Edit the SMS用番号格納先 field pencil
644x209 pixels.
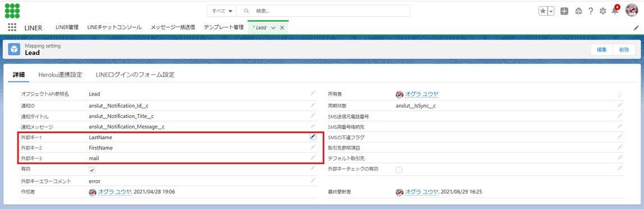620,126
